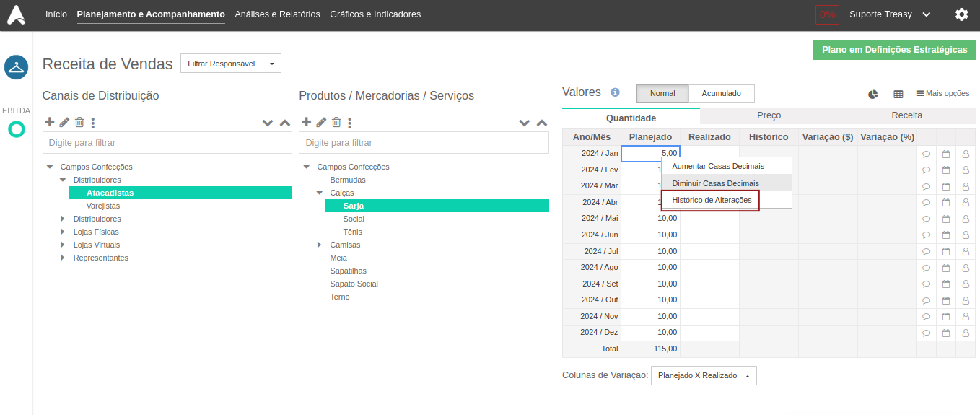Open Colunas de Variação Planejado X Realizado dropdown
Viewport: 980px width, 415px height.
704,376
